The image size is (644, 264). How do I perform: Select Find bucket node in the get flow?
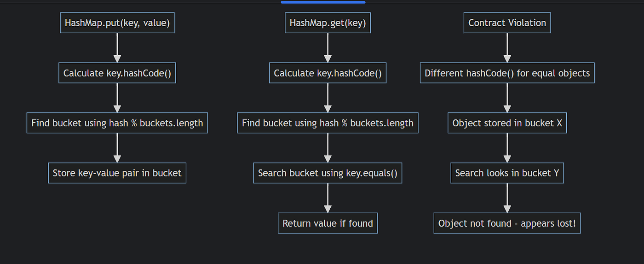click(328, 123)
